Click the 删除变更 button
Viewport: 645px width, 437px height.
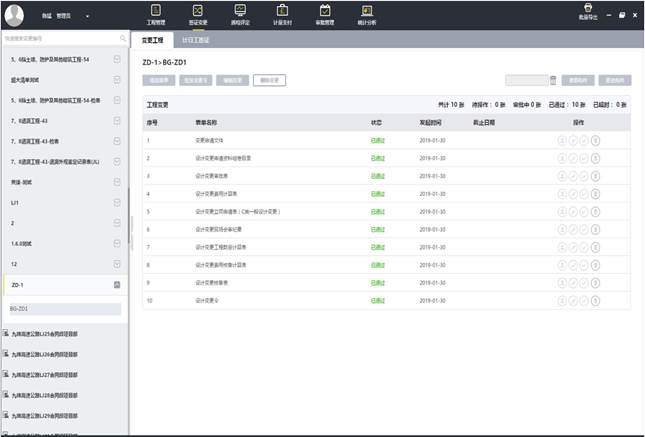point(268,80)
